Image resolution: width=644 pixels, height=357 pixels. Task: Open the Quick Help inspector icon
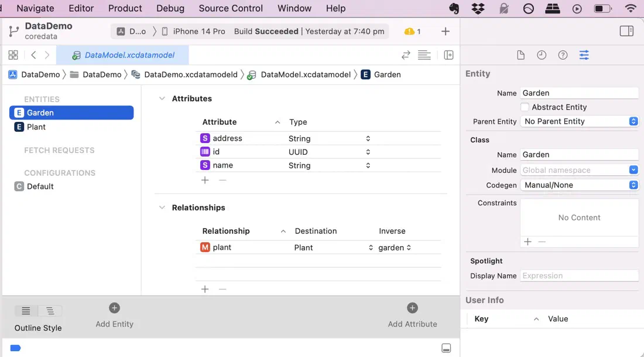click(563, 55)
